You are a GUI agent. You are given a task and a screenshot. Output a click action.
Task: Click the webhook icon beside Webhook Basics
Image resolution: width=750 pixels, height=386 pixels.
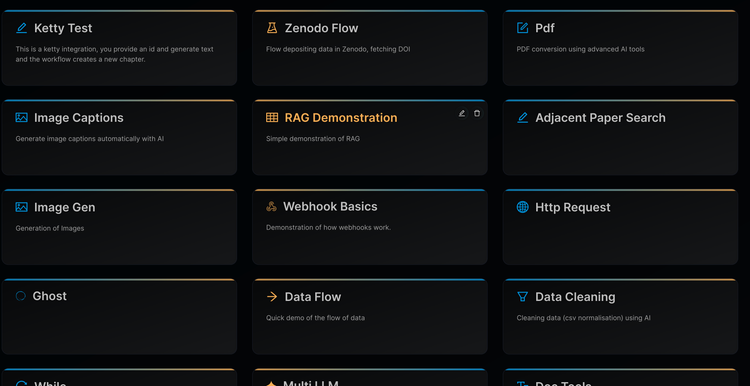271,207
